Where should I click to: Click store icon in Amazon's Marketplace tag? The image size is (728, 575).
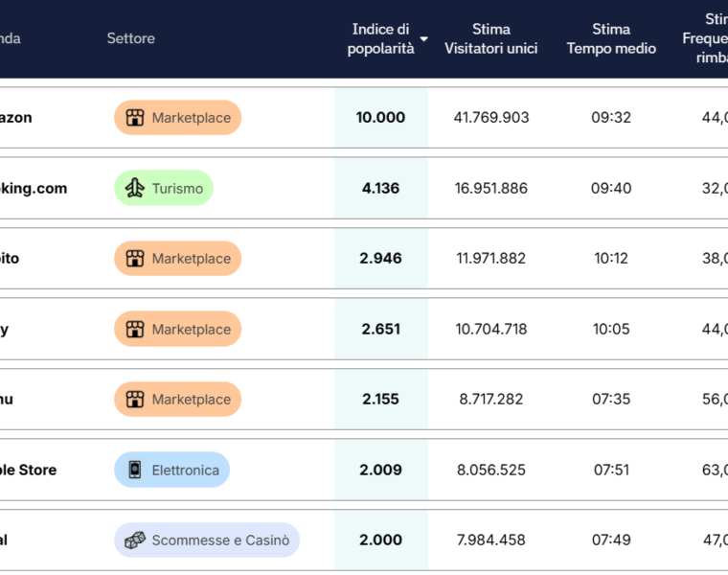135,118
